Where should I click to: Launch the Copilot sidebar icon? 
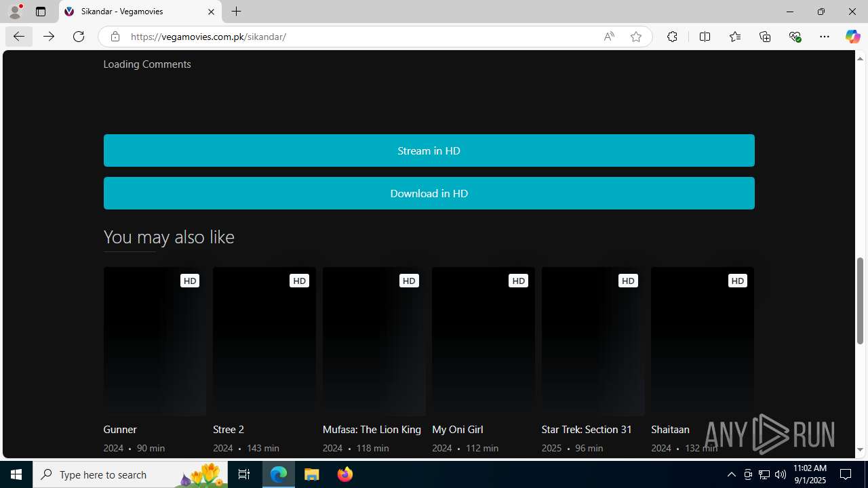852,37
